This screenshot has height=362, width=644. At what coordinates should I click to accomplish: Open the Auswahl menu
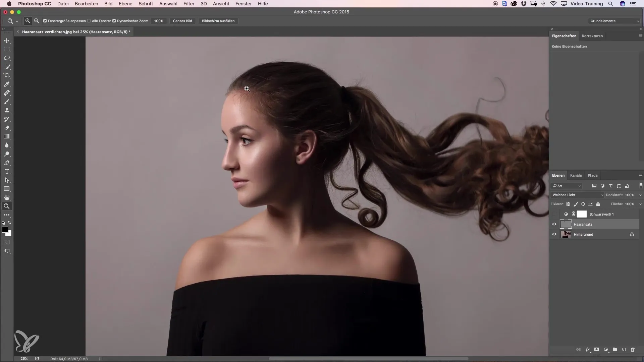[168, 4]
